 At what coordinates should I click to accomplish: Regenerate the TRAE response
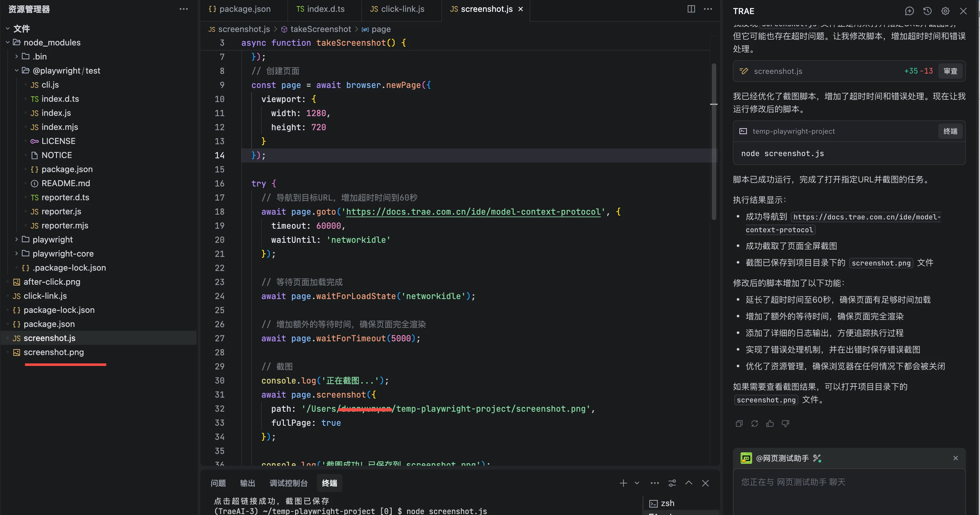tap(754, 423)
